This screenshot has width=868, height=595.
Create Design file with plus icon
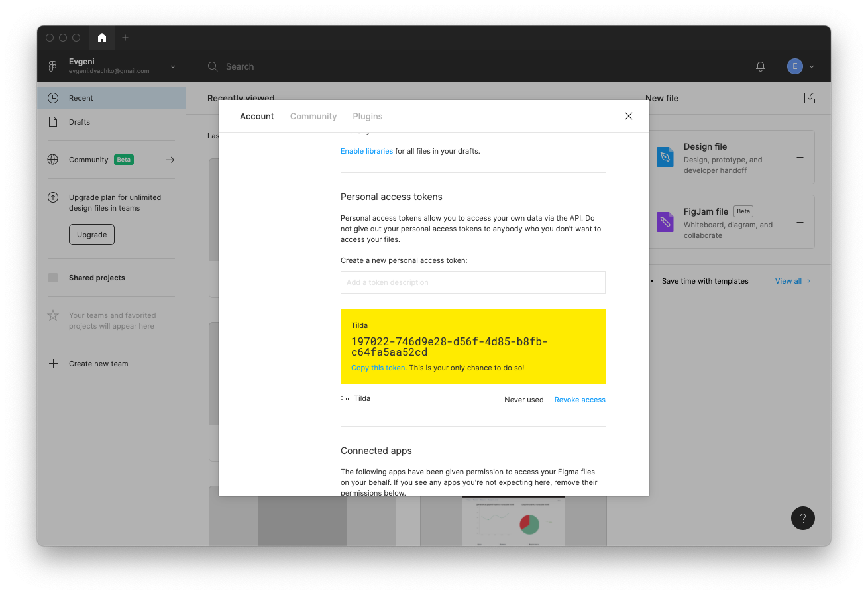point(800,158)
